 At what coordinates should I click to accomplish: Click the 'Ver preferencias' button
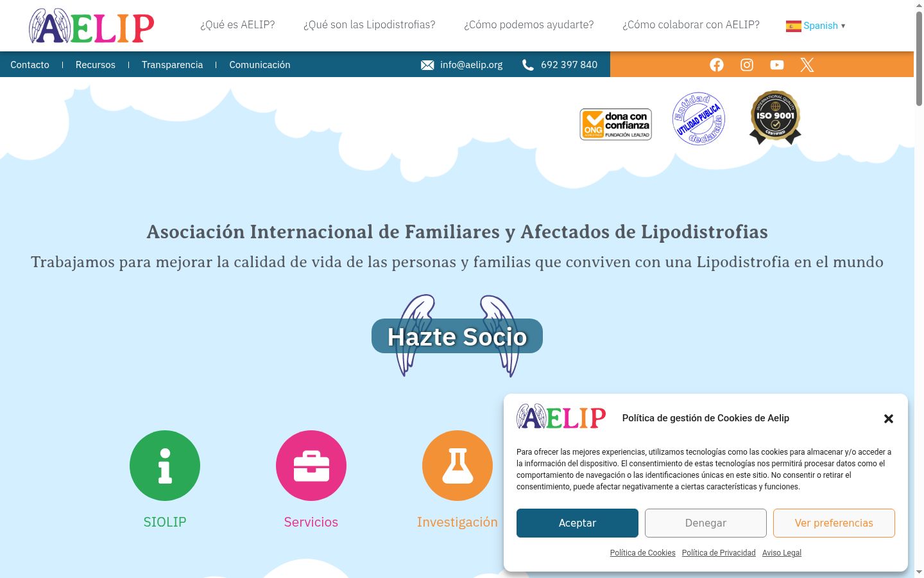(x=834, y=523)
